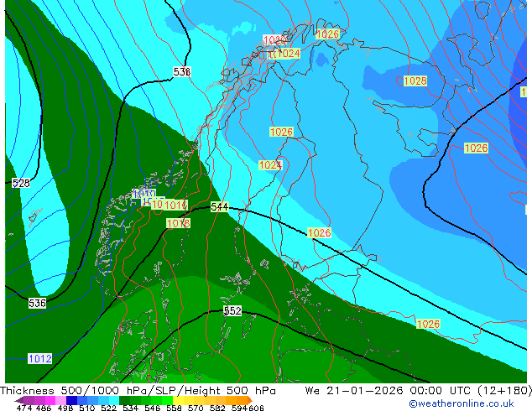Click the '486' legend value
Viewport: 532px width, 411px height.
44,408
